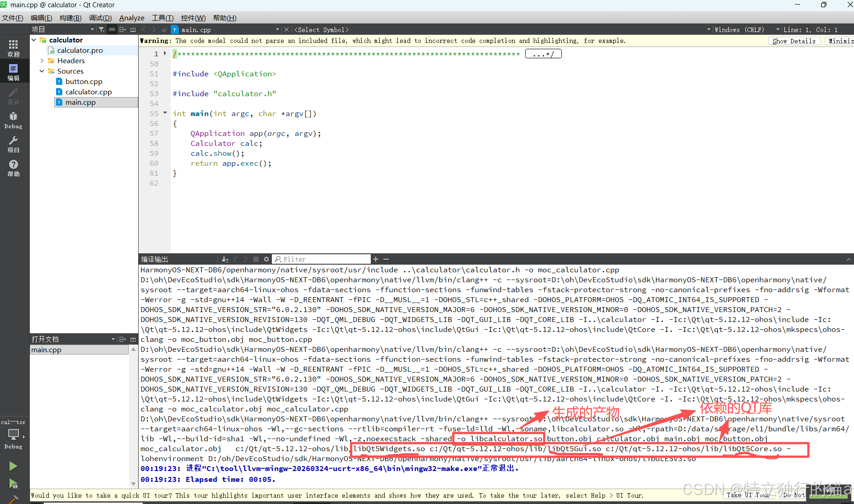Image resolution: width=854 pixels, height=504 pixels.
Task: Zoom out compile output with minus
Action: [386, 259]
